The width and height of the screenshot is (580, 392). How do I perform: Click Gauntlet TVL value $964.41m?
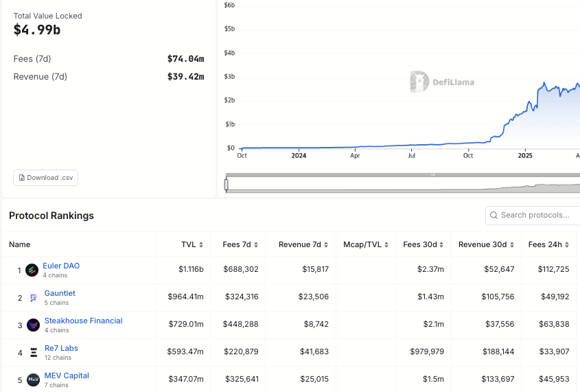click(x=186, y=297)
